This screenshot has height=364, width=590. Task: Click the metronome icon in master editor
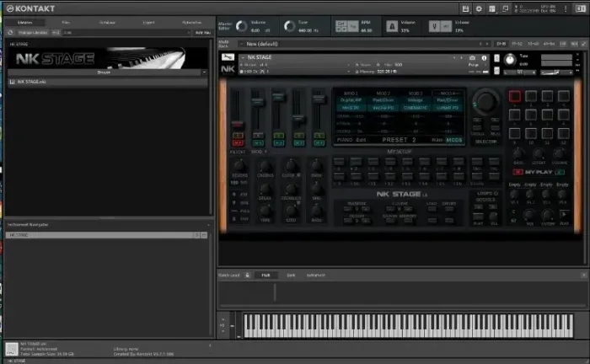tap(392, 26)
